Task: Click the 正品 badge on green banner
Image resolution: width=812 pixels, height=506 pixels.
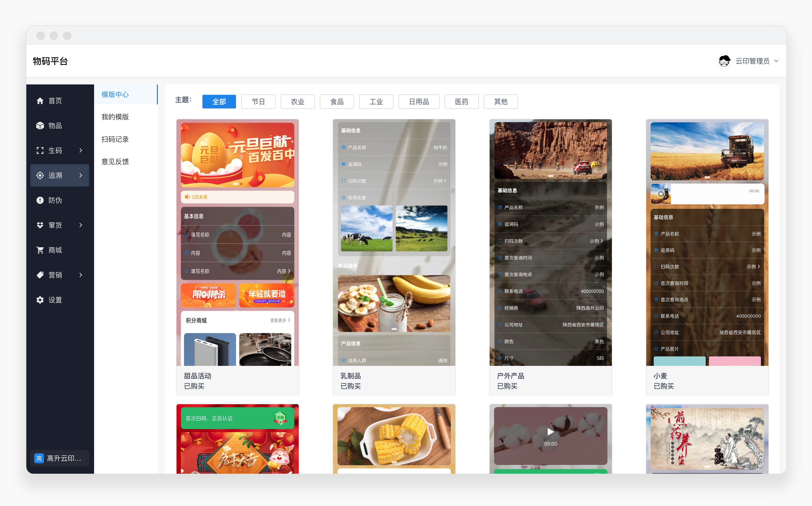Action: tap(280, 418)
